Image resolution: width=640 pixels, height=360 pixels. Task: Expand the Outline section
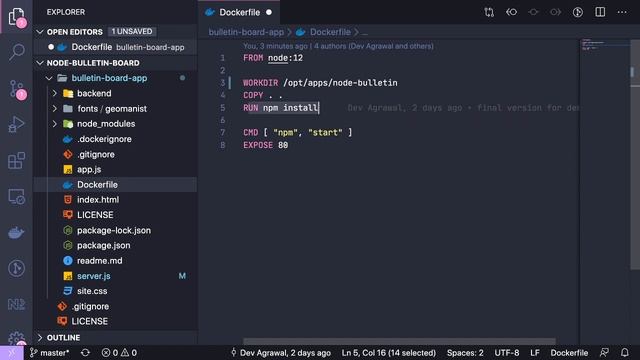pos(40,338)
